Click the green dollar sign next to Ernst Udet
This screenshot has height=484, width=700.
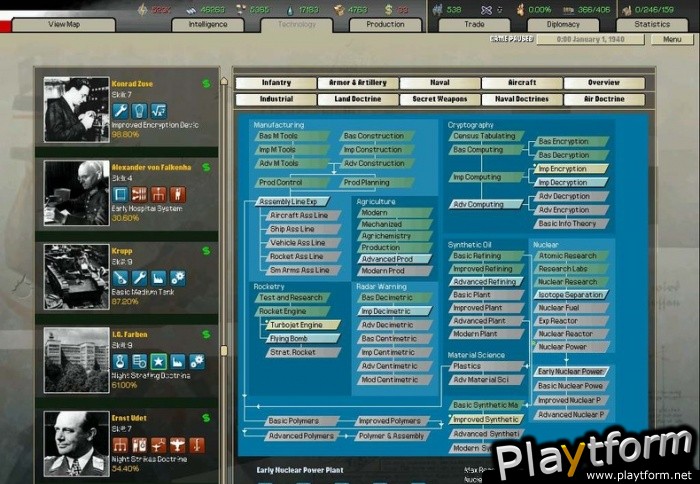[206, 418]
